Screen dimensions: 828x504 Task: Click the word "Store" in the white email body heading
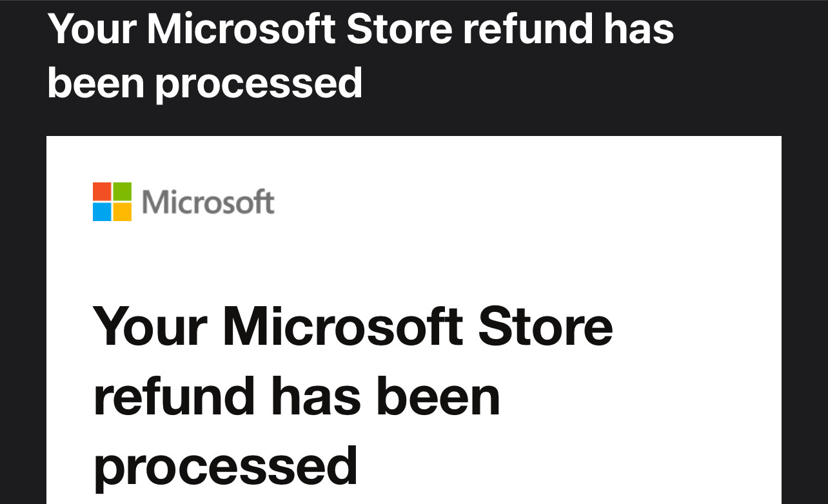(546, 325)
